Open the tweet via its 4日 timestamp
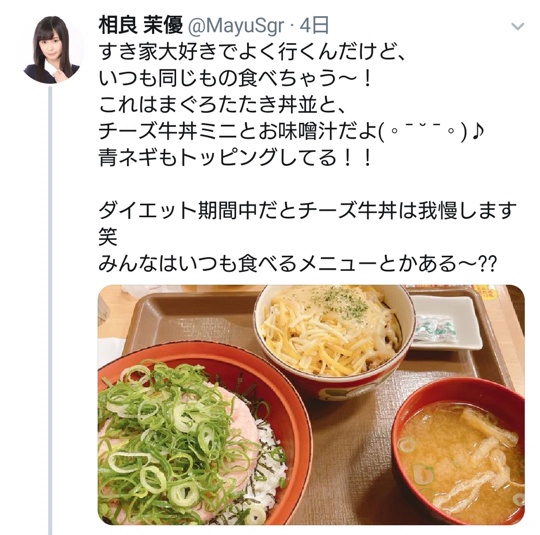540x535 pixels. (x=314, y=26)
